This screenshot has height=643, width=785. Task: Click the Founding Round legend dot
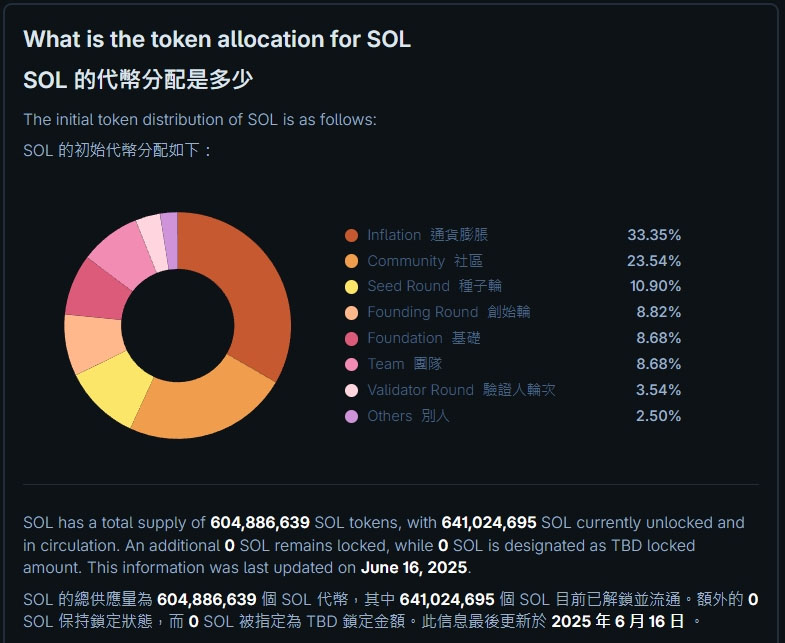(x=351, y=313)
